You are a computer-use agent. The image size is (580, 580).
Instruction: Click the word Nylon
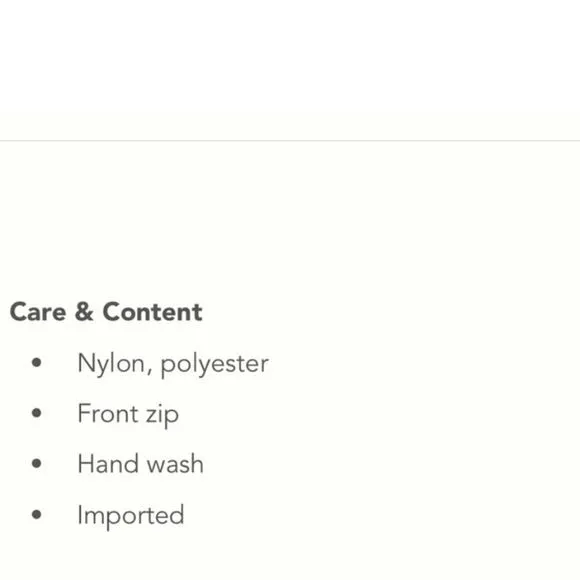click(x=111, y=364)
